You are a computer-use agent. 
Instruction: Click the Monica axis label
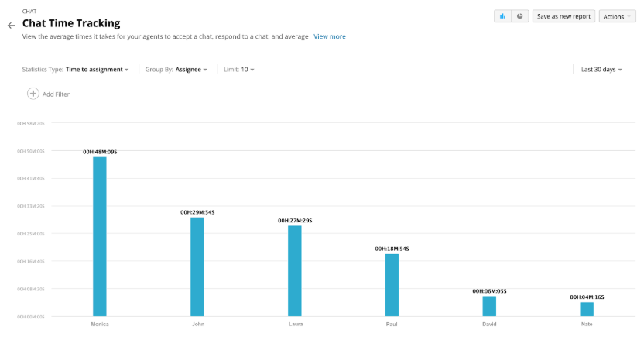click(x=100, y=324)
